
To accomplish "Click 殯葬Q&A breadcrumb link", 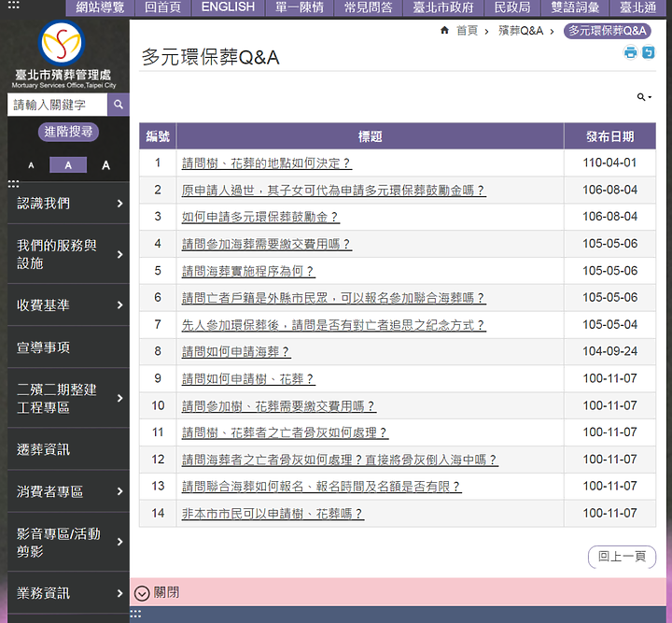I will [521, 31].
